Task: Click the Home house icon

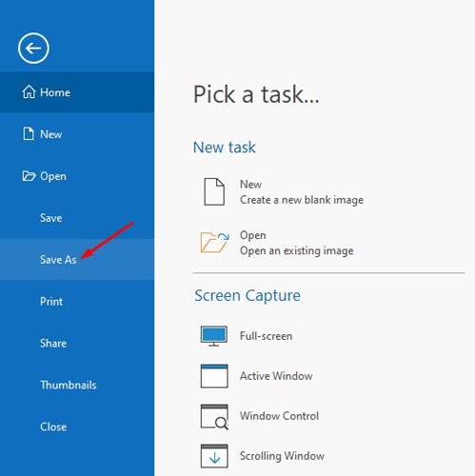Action: click(29, 92)
